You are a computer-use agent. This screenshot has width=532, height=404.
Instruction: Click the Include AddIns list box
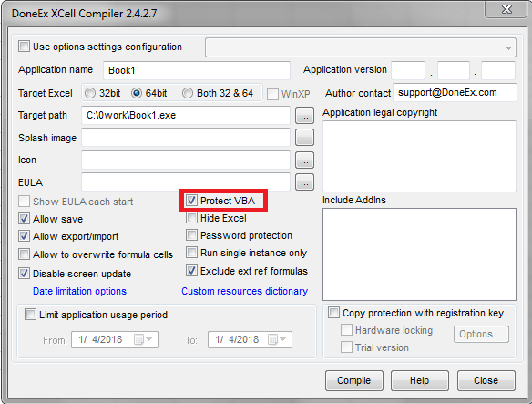click(x=419, y=254)
